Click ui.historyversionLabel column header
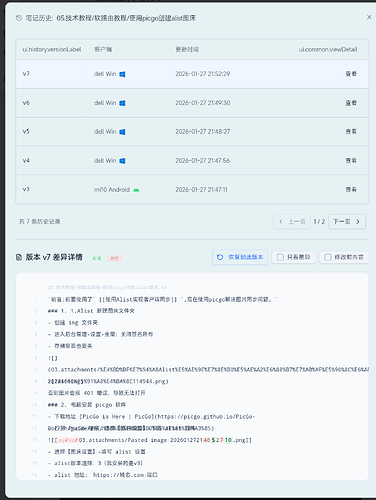Image resolution: width=376 pixels, height=500 pixels. pyautogui.click(x=52, y=49)
